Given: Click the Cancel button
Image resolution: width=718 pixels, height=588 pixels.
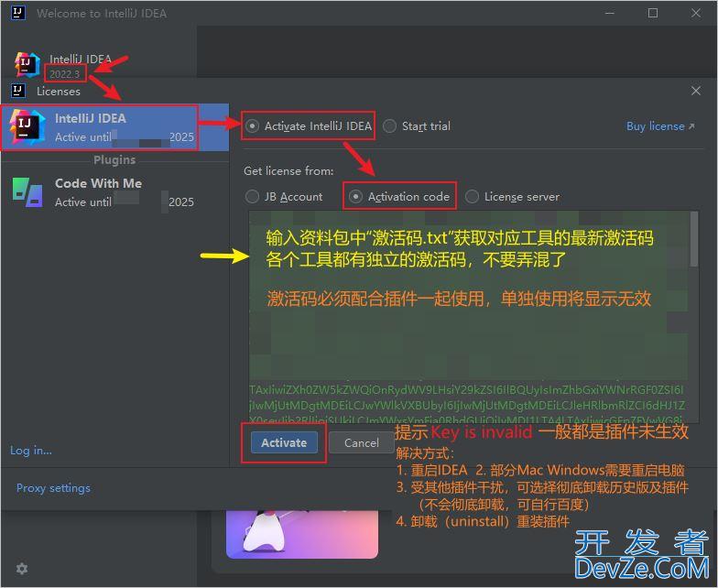Looking at the screenshot, I should pyautogui.click(x=361, y=442).
